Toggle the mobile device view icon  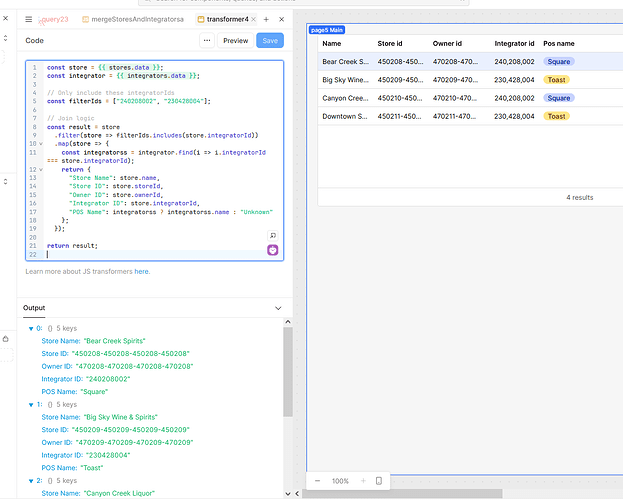click(379, 481)
